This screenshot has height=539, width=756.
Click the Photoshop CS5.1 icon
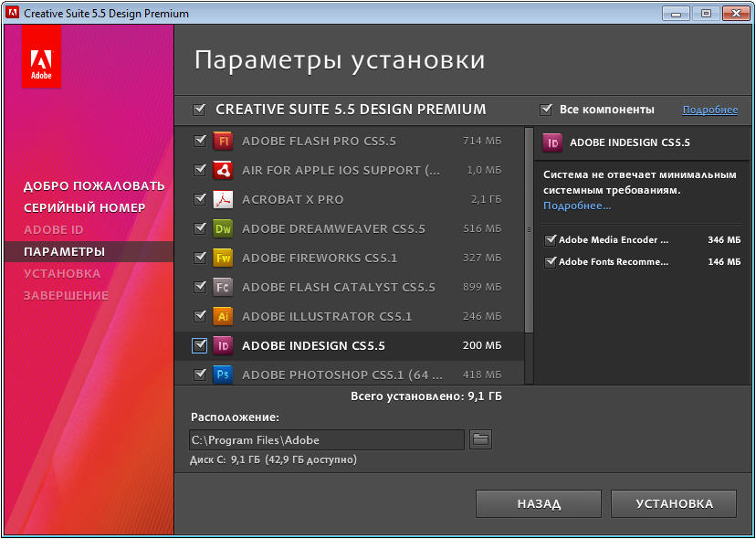(224, 375)
